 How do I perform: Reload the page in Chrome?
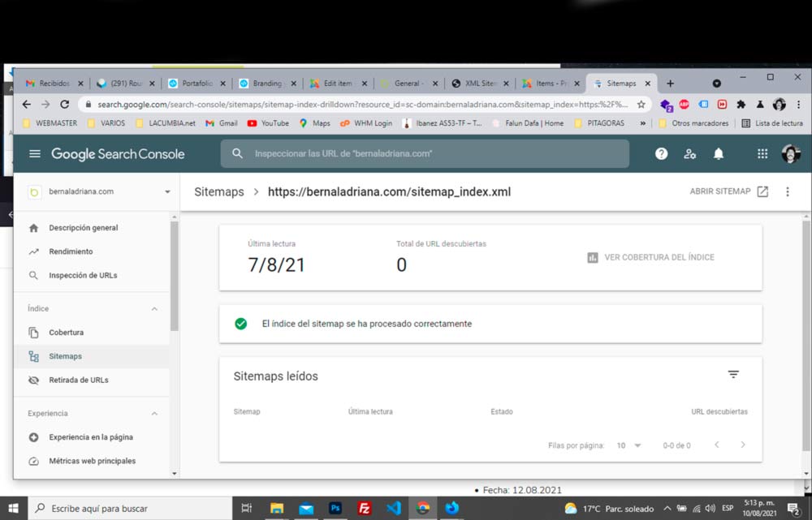point(65,105)
